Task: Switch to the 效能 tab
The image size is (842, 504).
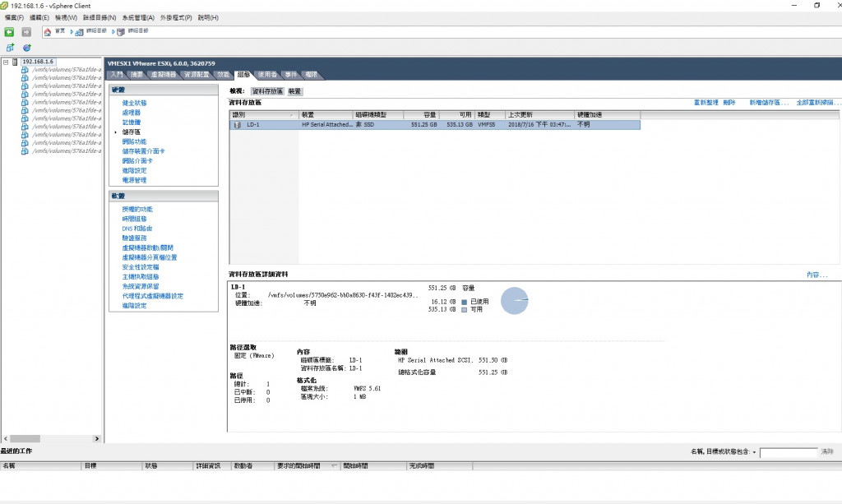Action: 224,75
